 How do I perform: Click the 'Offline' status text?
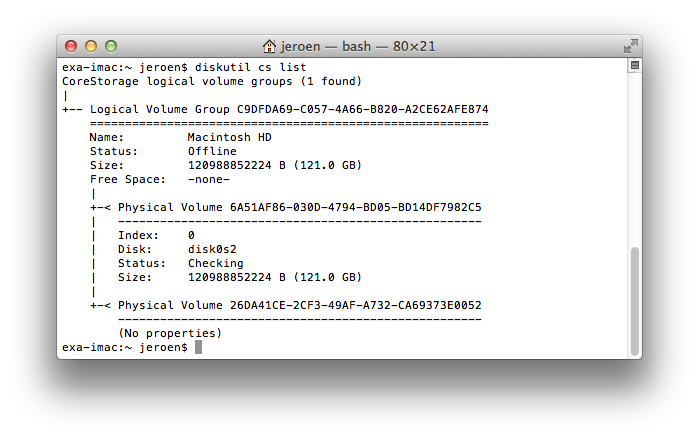212,151
